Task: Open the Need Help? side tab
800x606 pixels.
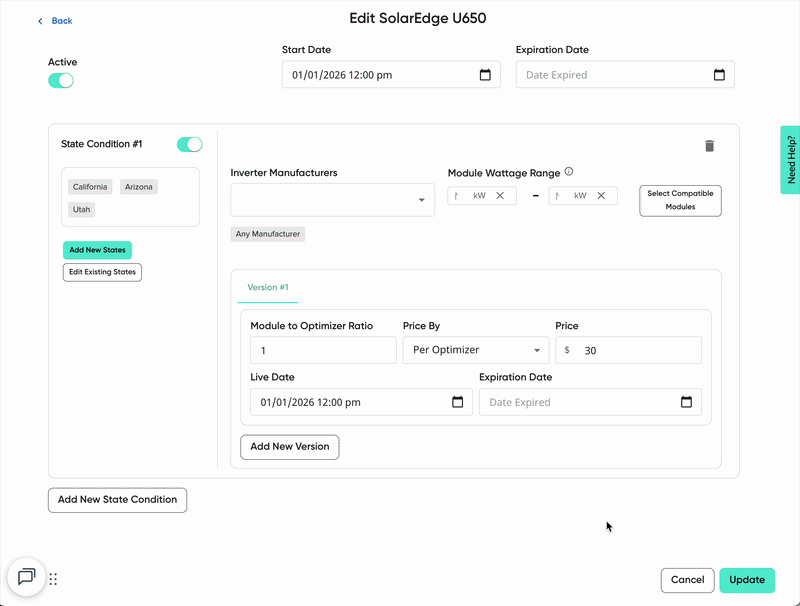Action: [x=790, y=160]
